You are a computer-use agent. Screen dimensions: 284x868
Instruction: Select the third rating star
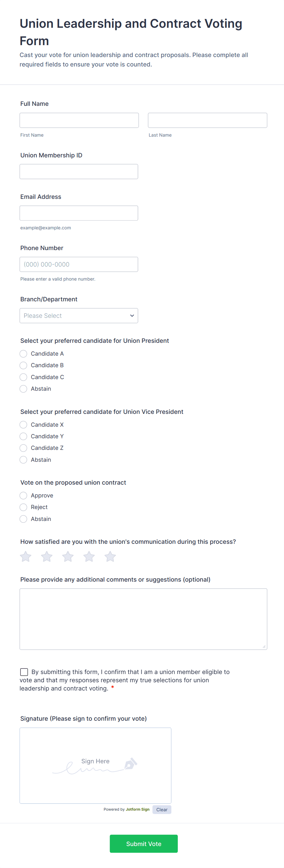68,556
